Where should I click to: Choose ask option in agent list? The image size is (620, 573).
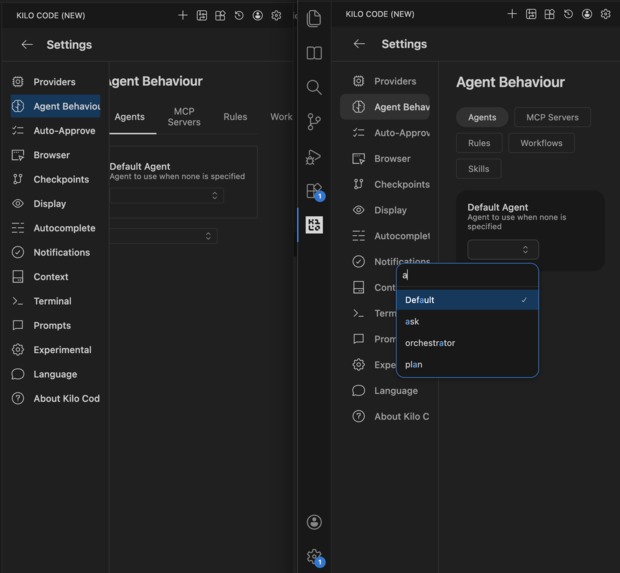[467, 321]
